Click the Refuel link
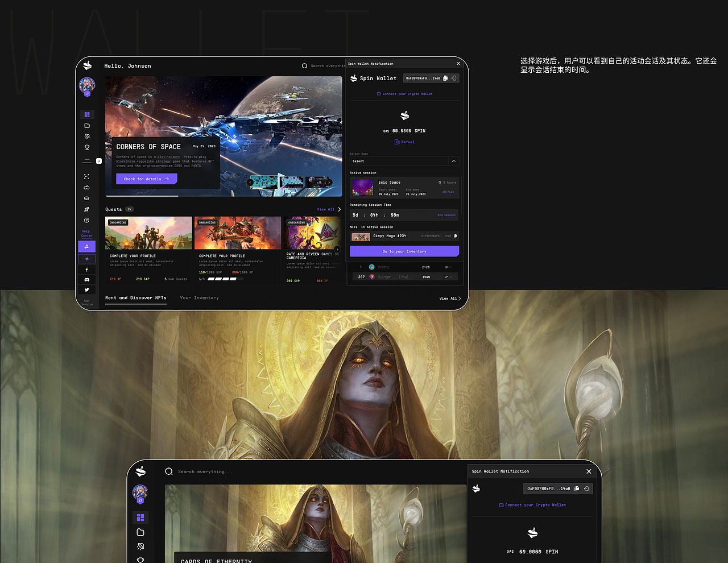Image resolution: width=728 pixels, height=563 pixels. (404, 142)
